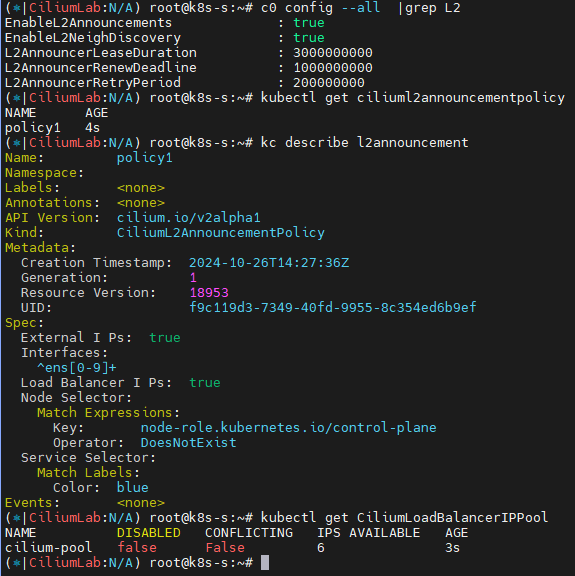
Task: Click the EnableL2NeighDiscovery true value
Action: point(309,38)
